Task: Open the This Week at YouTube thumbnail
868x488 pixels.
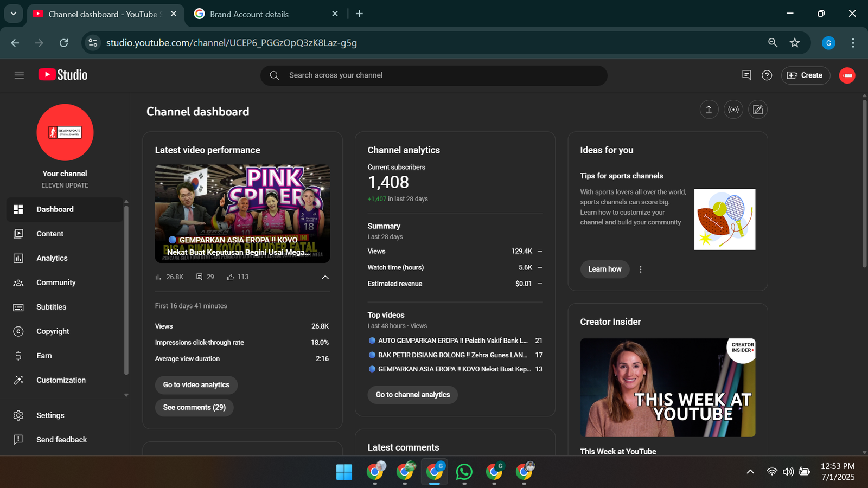Action: click(668, 388)
